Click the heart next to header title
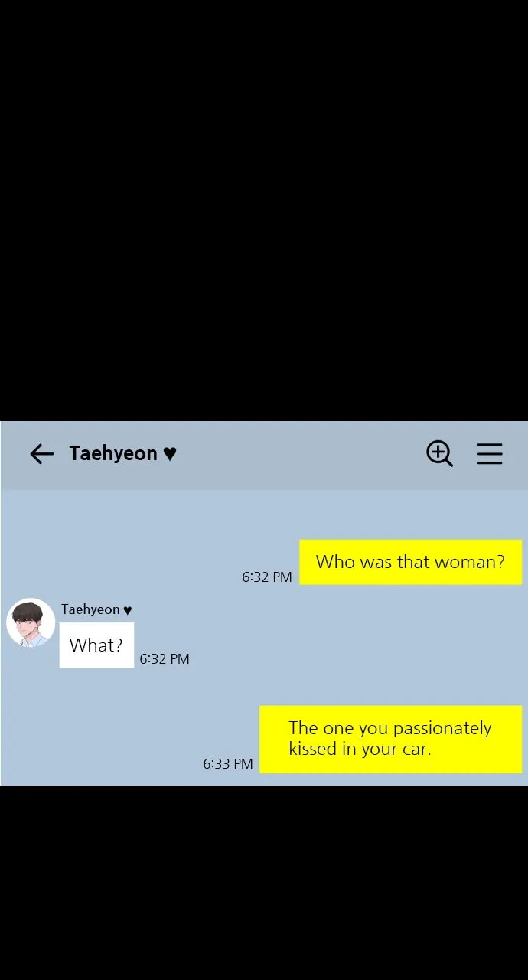Image resolution: width=528 pixels, height=980 pixels. pos(170,454)
